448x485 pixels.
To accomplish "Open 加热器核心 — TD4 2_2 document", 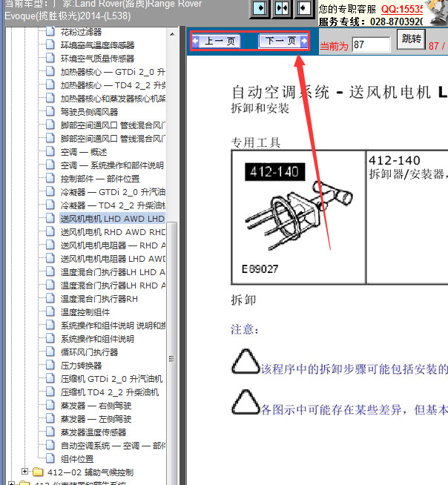I will 113,85.
